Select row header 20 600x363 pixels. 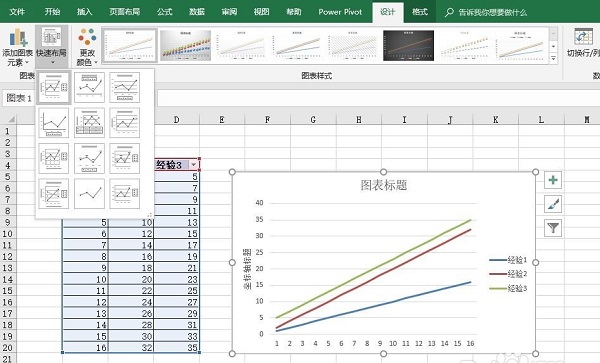pyautogui.click(x=8, y=348)
